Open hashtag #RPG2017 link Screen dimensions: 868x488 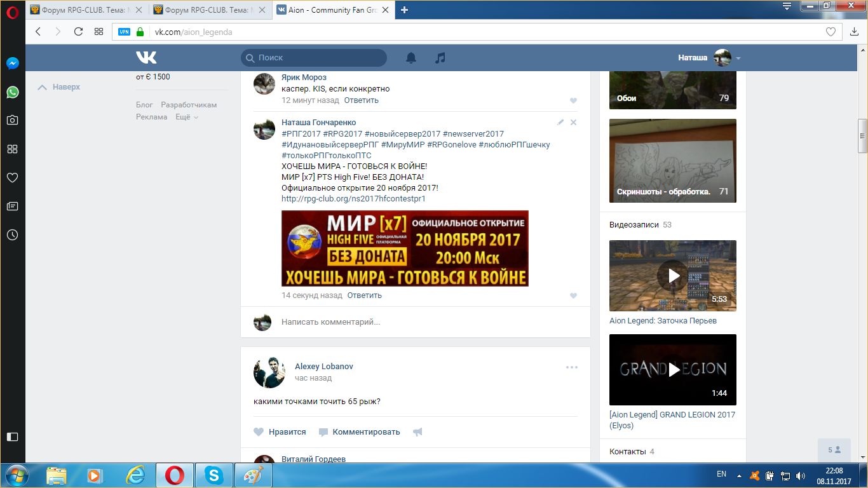point(342,134)
